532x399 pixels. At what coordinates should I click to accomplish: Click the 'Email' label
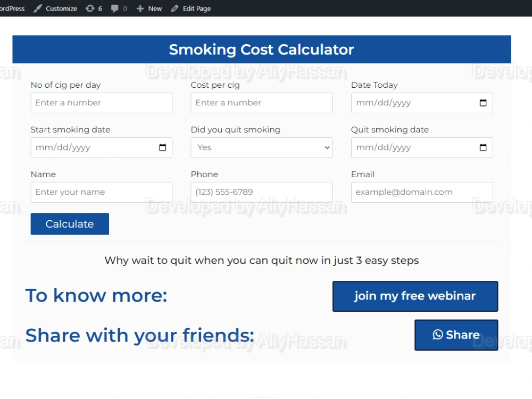(x=363, y=174)
